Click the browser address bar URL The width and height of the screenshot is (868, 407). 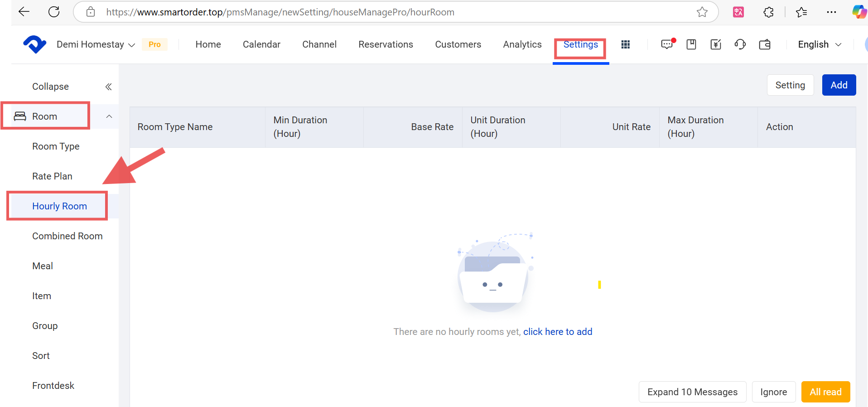pyautogui.click(x=280, y=12)
